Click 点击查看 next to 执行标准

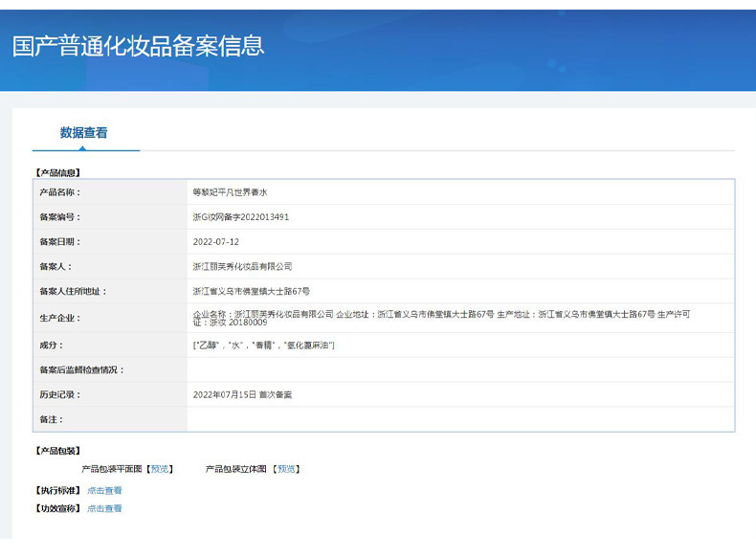[x=104, y=490]
